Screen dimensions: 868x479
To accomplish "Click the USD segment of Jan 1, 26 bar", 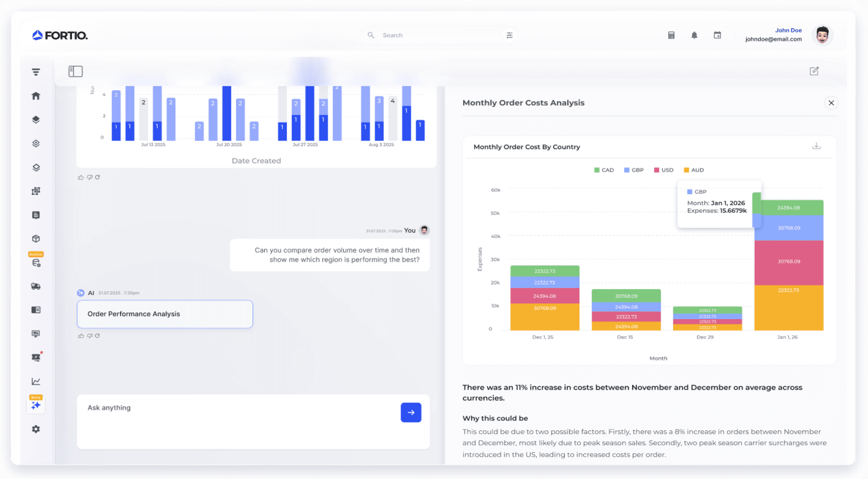I will tap(788, 263).
